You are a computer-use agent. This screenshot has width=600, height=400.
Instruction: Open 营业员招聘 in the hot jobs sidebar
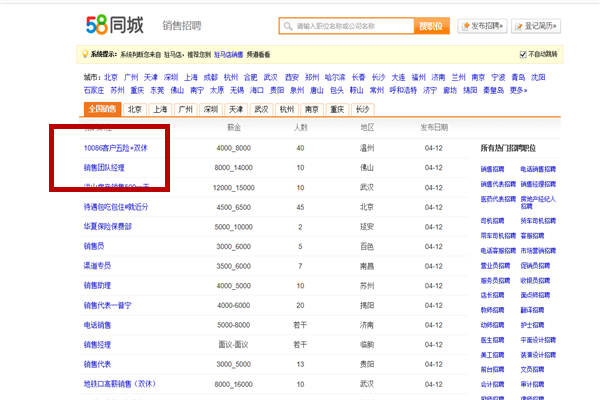[495, 266]
